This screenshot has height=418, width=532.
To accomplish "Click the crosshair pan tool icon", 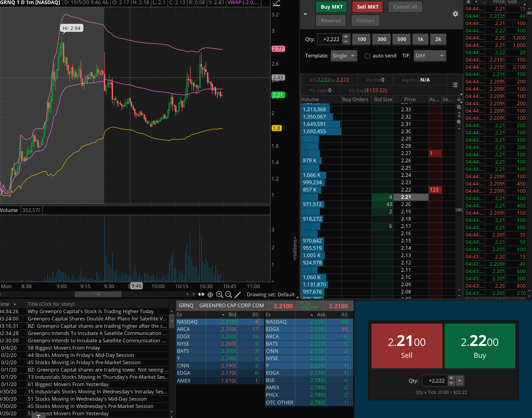I will pos(210,294).
